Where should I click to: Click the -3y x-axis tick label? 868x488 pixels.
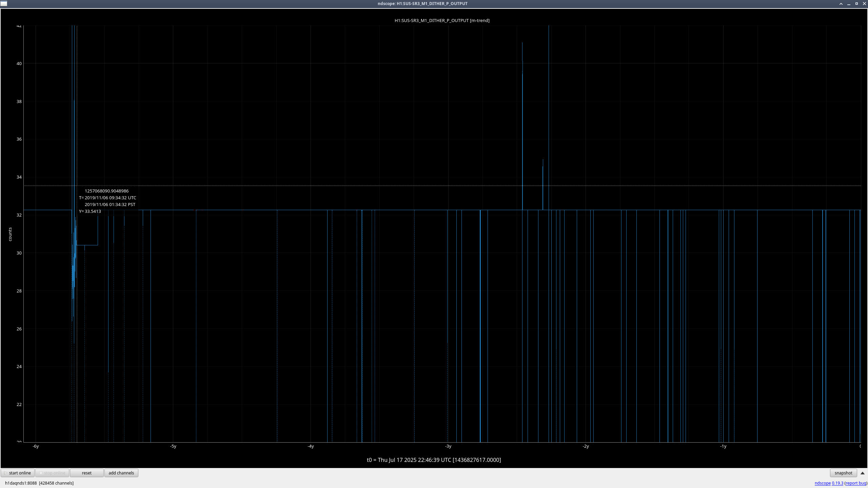[448, 446]
